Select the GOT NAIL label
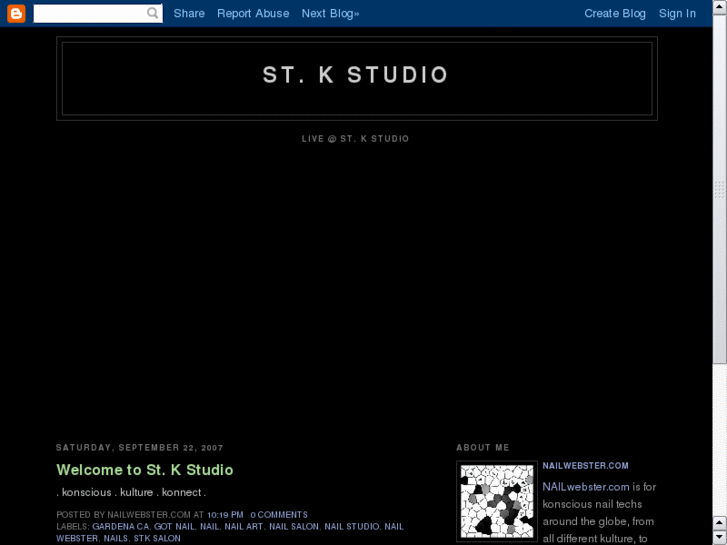The width and height of the screenshot is (727, 545). tap(174, 526)
